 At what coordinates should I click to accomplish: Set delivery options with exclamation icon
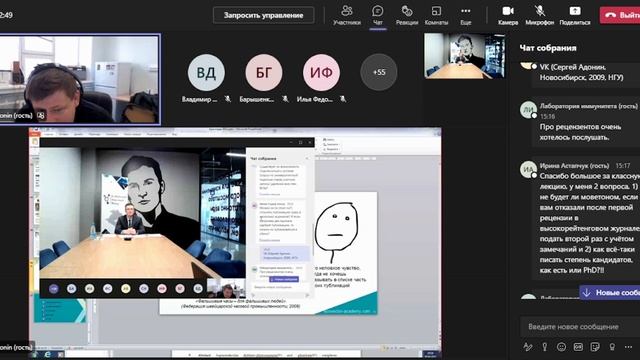(544, 347)
